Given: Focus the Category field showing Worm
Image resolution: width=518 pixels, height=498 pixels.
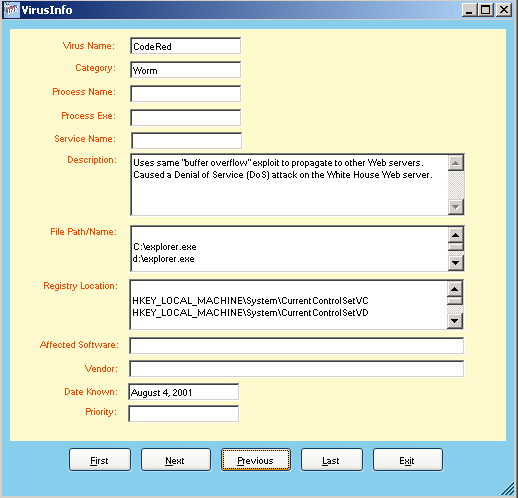Looking at the screenshot, I should tap(185, 70).
